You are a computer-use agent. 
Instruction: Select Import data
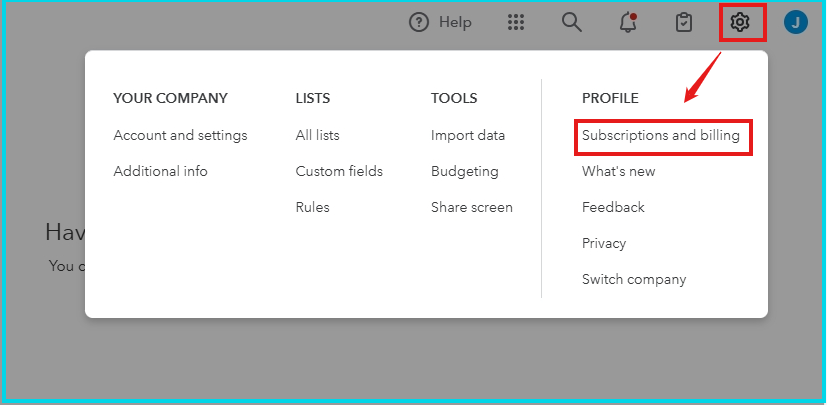click(x=468, y=136)
